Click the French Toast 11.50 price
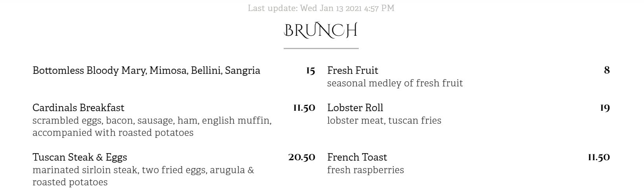 [599, 157]
